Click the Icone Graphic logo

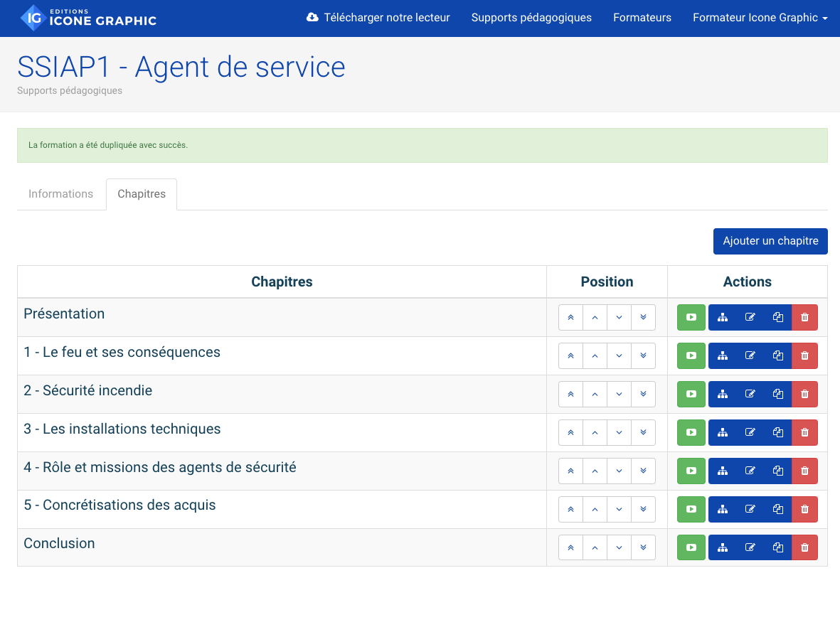(x=88, y=18)
